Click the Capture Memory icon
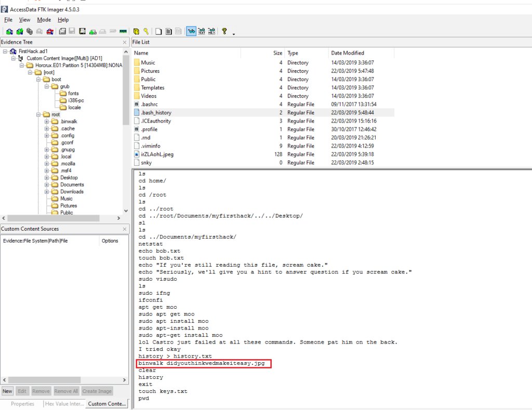532x410 pixels. coord(123,31)
